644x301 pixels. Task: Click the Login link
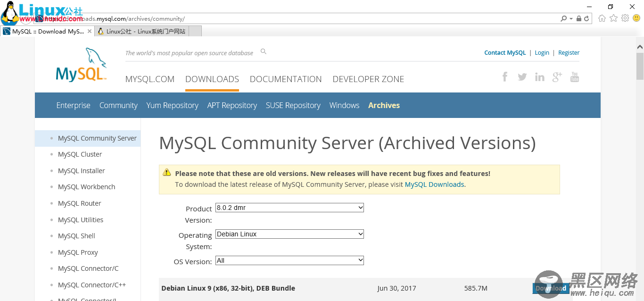pyautogui.click(x=542, y=53)
